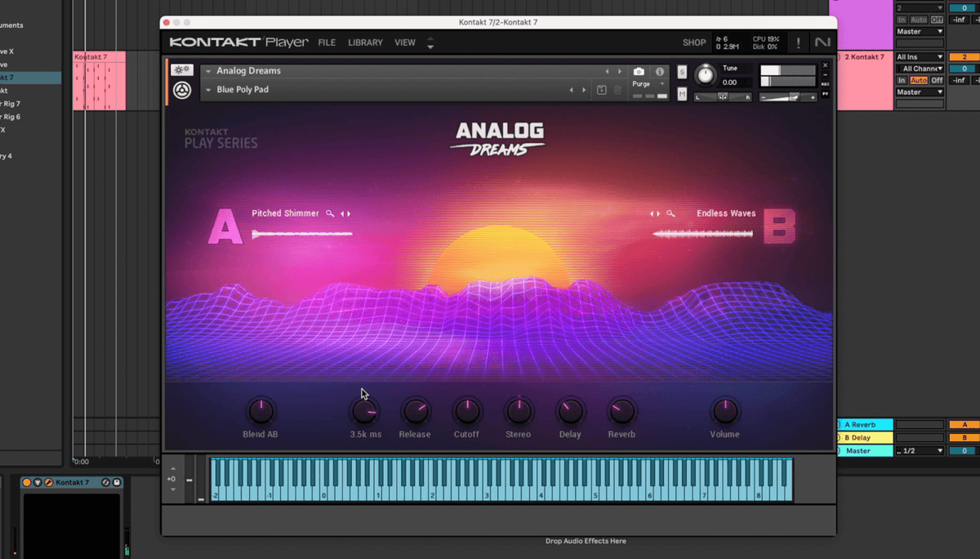Open plug-in window with wrench icon
980x559 pixels.
pyautogui.click(x=48, y=482)
